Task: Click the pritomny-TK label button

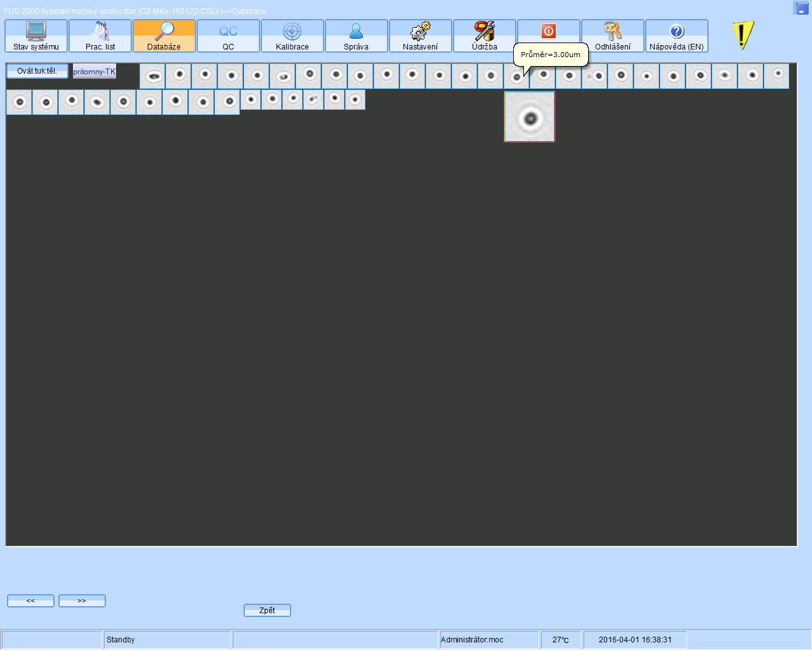Action: (x=95, y=71)
